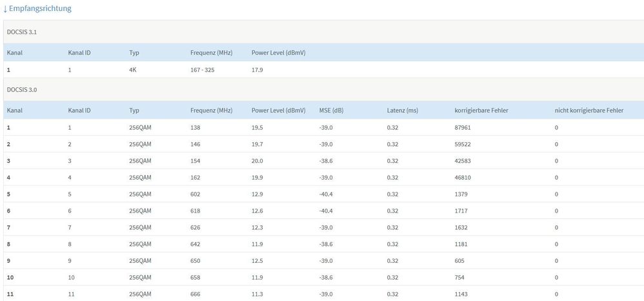
Task: Click the korrigierbare Fehler column header
Action: click(x=481, y=110)
